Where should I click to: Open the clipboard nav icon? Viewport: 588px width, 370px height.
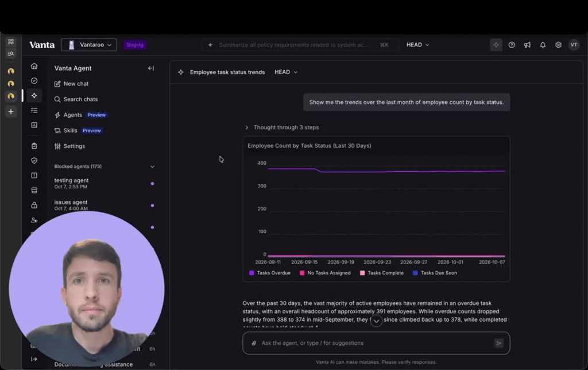[x=34, y=146]
